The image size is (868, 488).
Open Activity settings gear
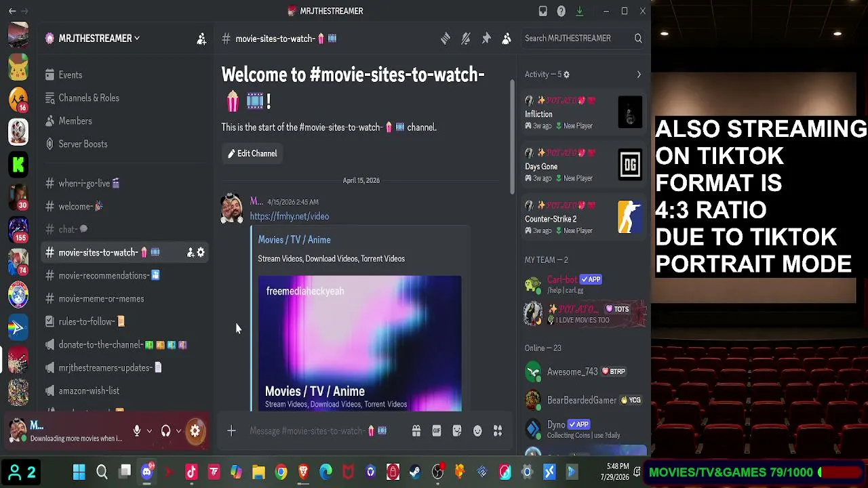567,75
